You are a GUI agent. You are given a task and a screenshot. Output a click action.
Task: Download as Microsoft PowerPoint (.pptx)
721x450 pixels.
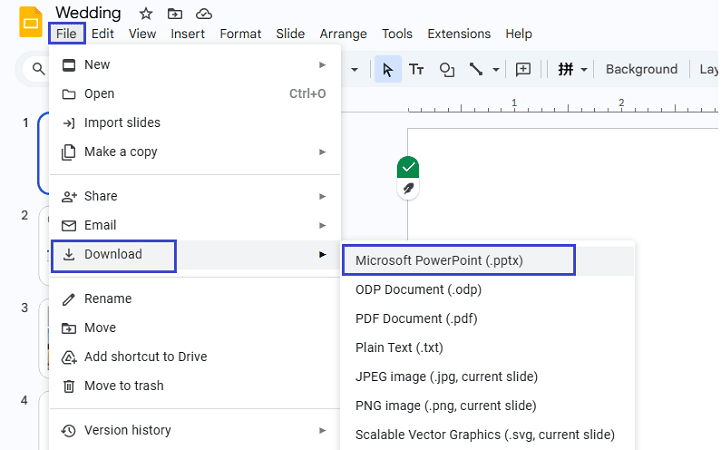(x=487, y=261)
